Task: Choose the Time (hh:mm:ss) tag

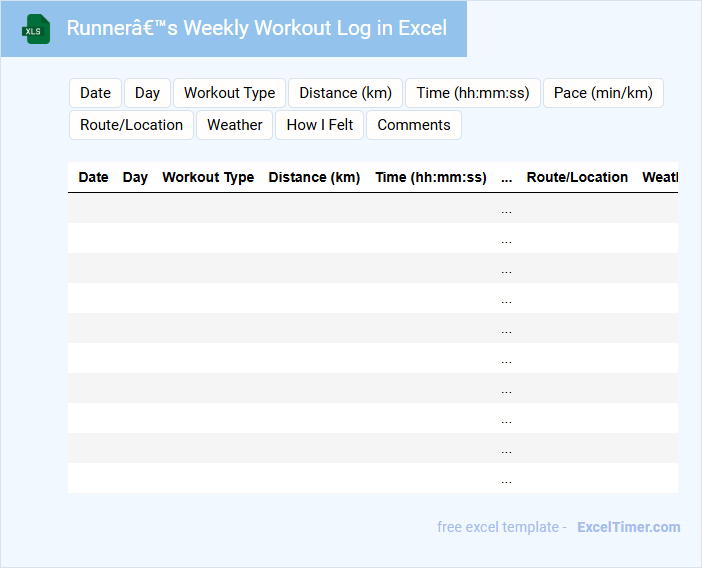Action: click(473, 93)
